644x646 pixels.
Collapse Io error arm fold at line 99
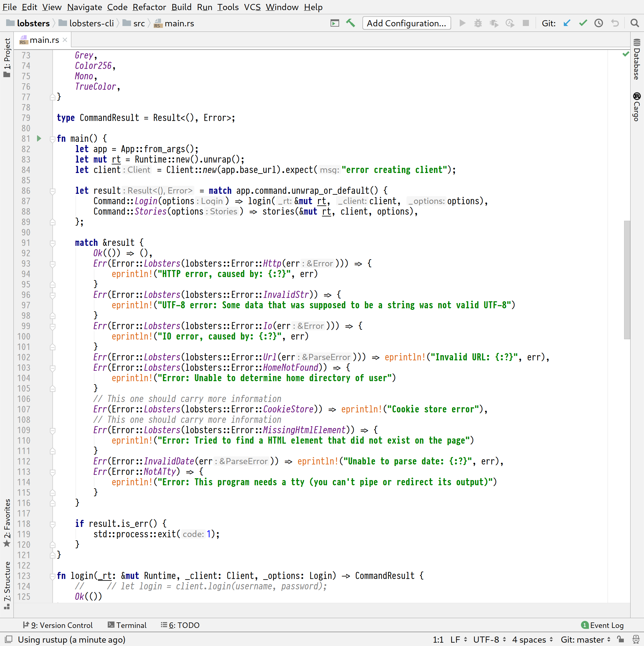click(x=52, y=326)
